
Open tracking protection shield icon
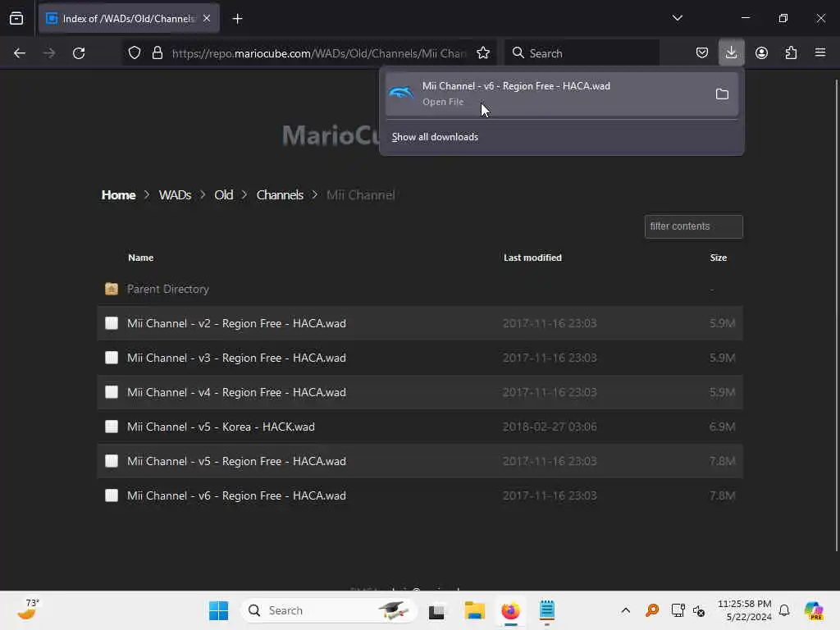(135, 53)
